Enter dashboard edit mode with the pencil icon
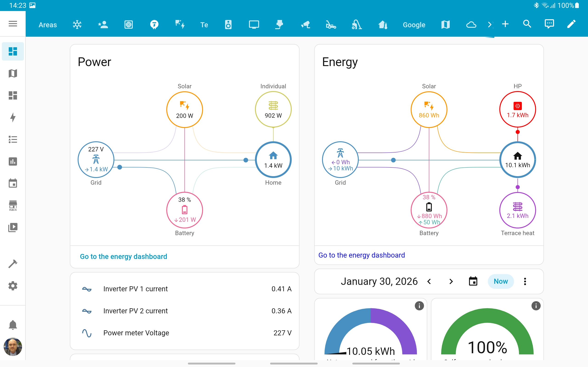This screenshot has width=588, height=367. (x=571, y=24)
